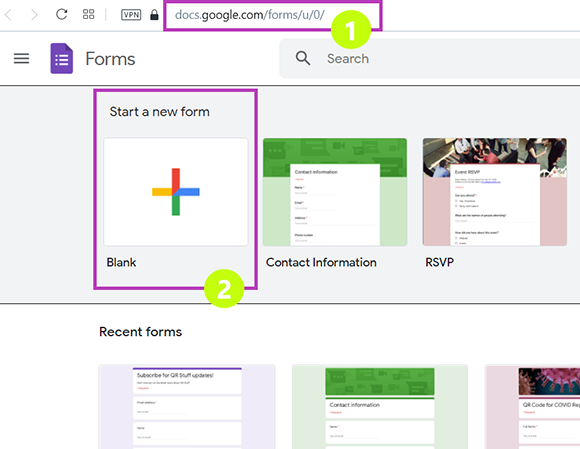Click the RSVP template label

(439, 262)
